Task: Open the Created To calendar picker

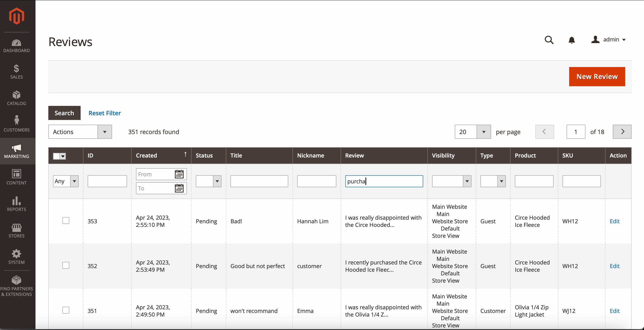Action: click(179, 188)
